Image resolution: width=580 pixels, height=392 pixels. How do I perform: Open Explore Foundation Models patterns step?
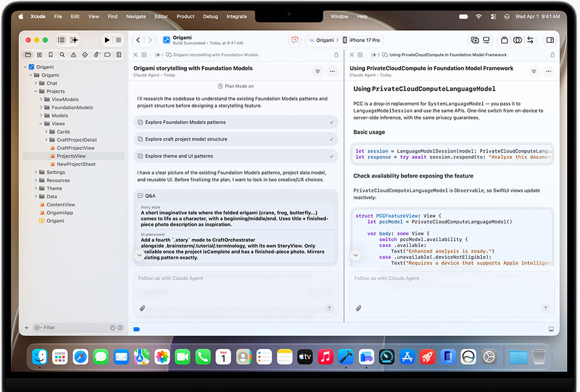tap(235, 122)
